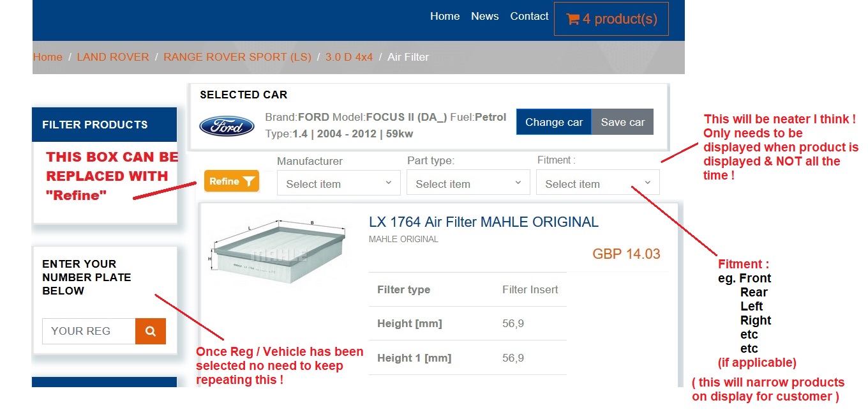Click the orange search magnifier button
Image resolution: width=868 pixels, height=414 pixels.
[x=151, y=331]
